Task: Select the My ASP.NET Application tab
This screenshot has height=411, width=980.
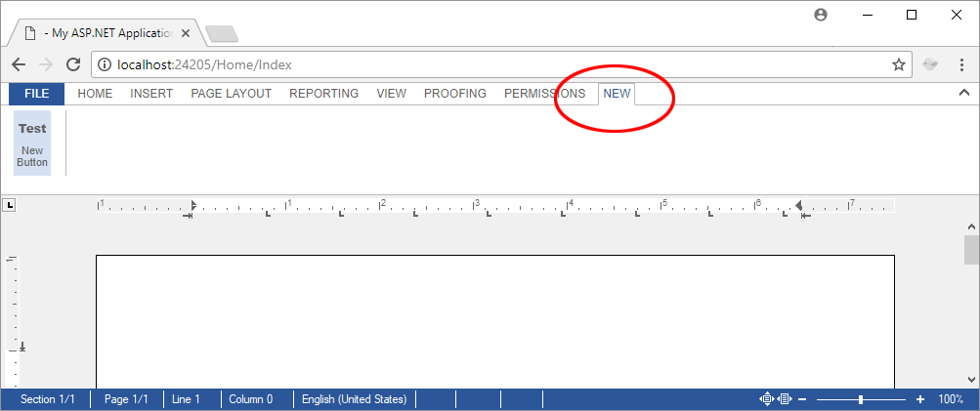Action: [x=106, y=33]
